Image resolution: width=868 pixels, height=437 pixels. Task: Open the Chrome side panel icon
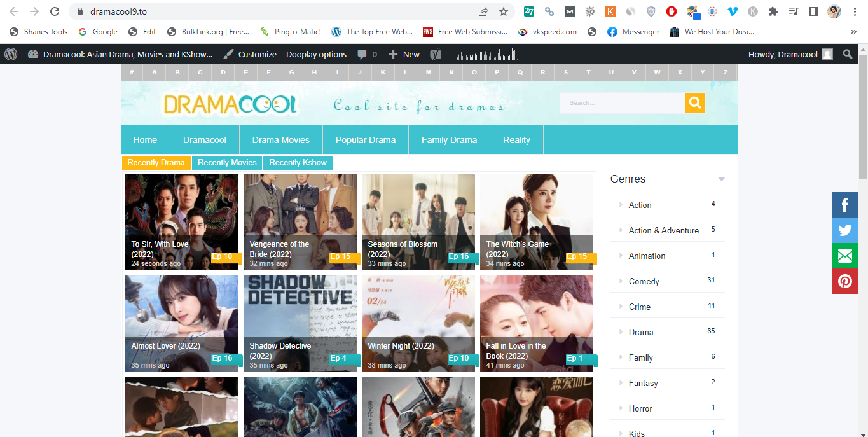(x=813, y=11)
